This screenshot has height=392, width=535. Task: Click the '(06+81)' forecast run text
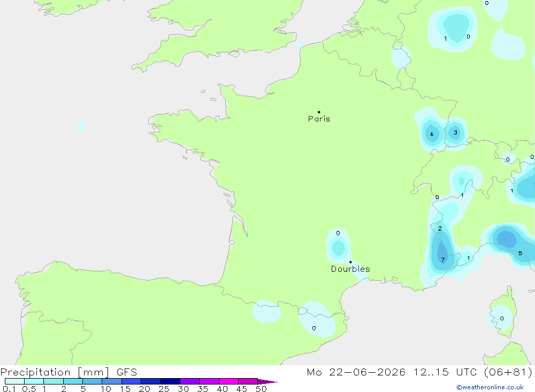coord(508,372)
